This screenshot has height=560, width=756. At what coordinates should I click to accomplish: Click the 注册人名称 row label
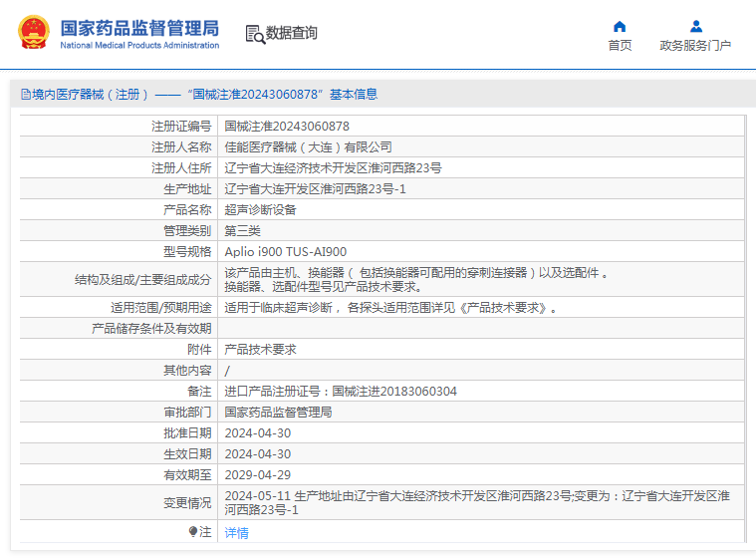tap(181, 147)
